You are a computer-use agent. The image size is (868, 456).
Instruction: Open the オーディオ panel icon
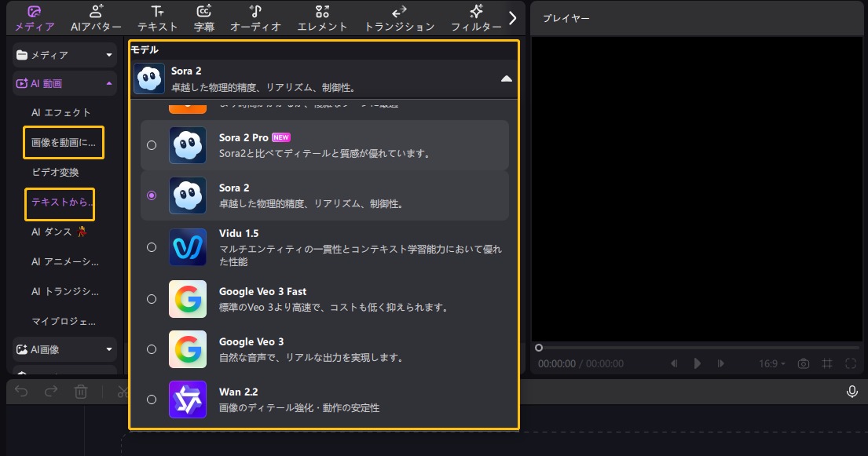[x=255, y=17]
